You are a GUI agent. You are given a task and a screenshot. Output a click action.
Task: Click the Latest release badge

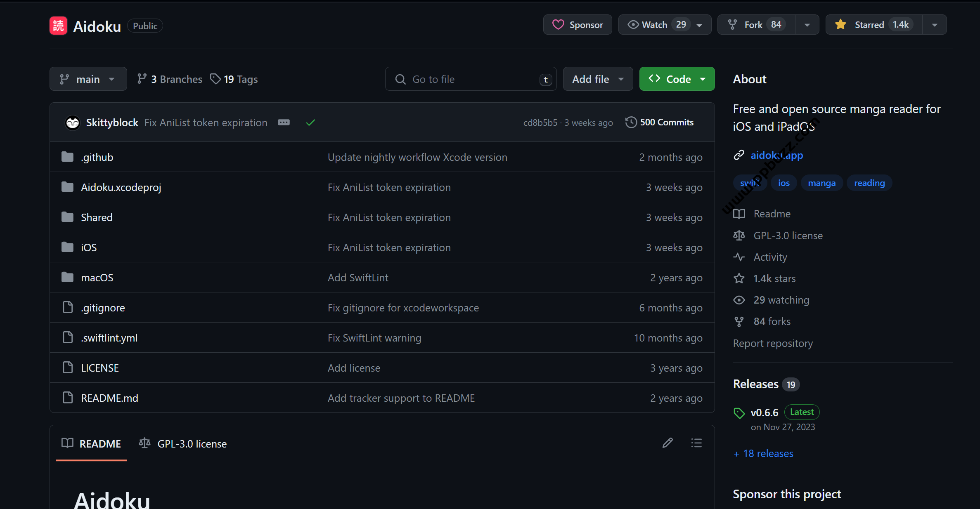click(x=802, y=412)
